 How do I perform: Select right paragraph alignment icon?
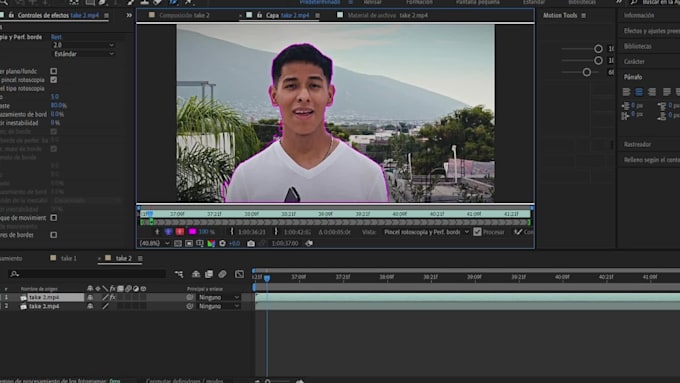pos(652,92)
